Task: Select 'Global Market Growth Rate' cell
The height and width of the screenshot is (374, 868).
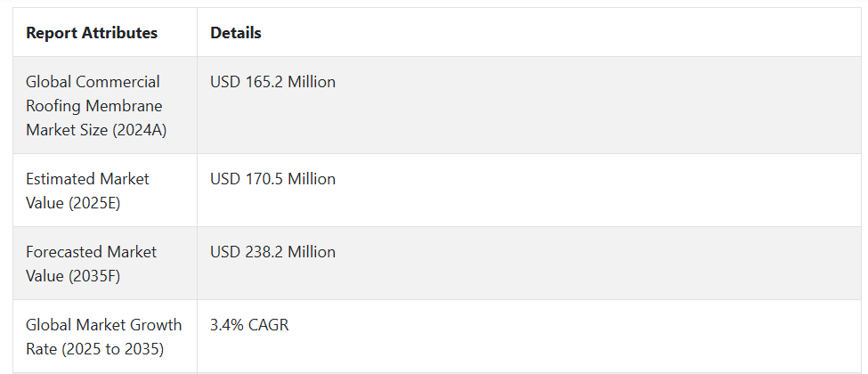Action: click(105, 337)
